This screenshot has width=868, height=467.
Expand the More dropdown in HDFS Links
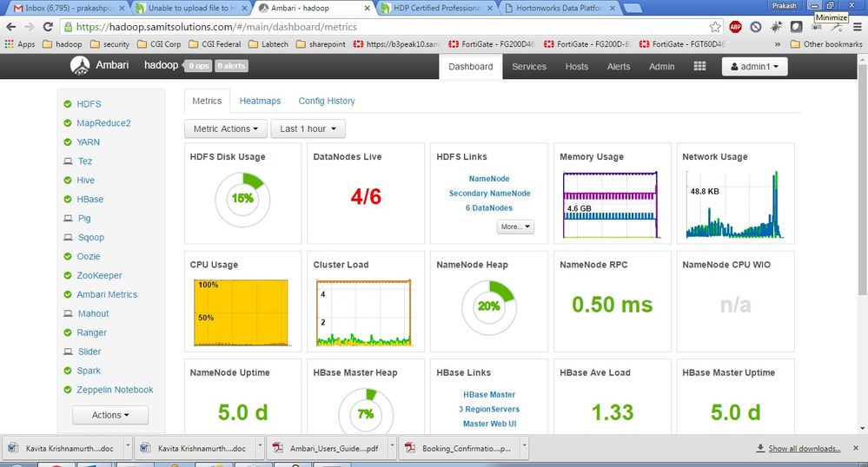tap(515, 227)
